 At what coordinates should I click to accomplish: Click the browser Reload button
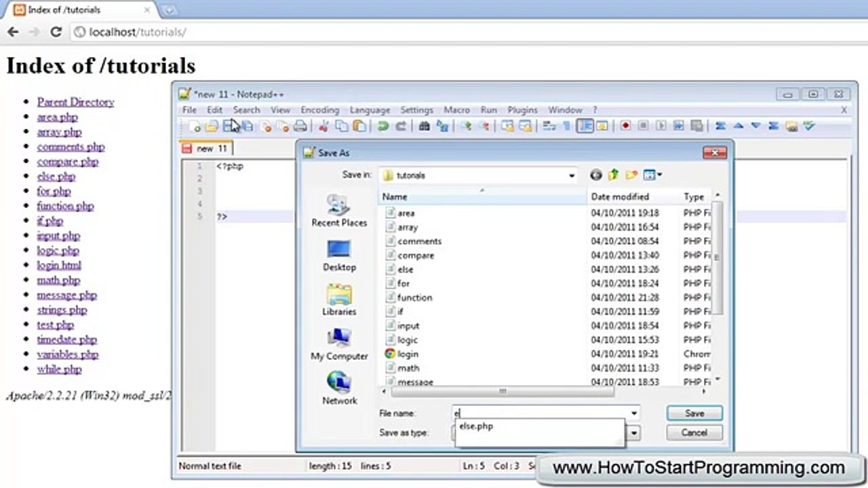click(56, 32)
